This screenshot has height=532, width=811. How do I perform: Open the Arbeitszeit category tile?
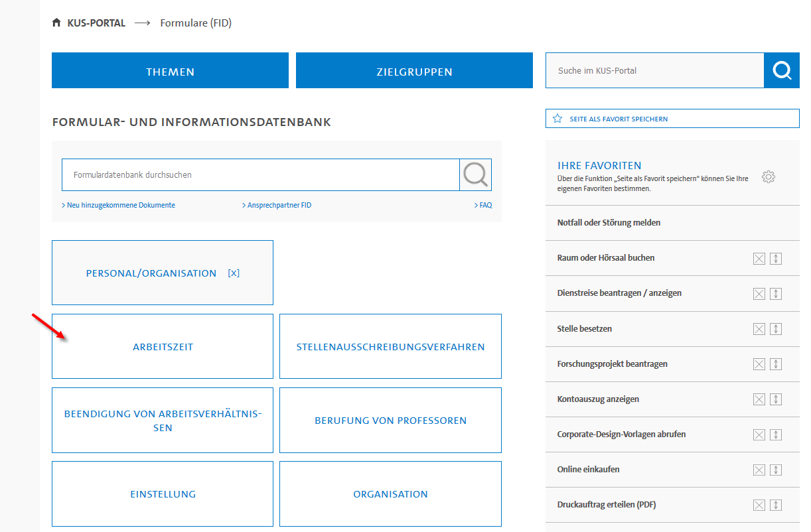[x=163, y=347]
